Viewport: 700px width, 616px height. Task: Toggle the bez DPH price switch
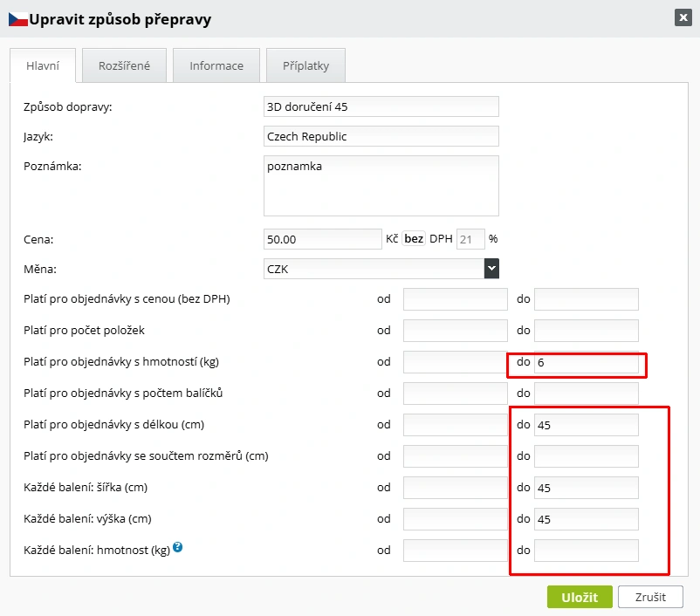pyautogui.click(x=414, y=239)
